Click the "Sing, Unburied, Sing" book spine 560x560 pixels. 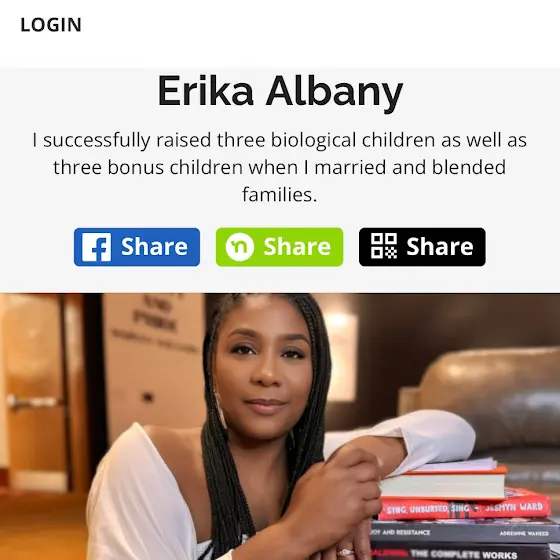pyautogui.click(x=464, y=508)
